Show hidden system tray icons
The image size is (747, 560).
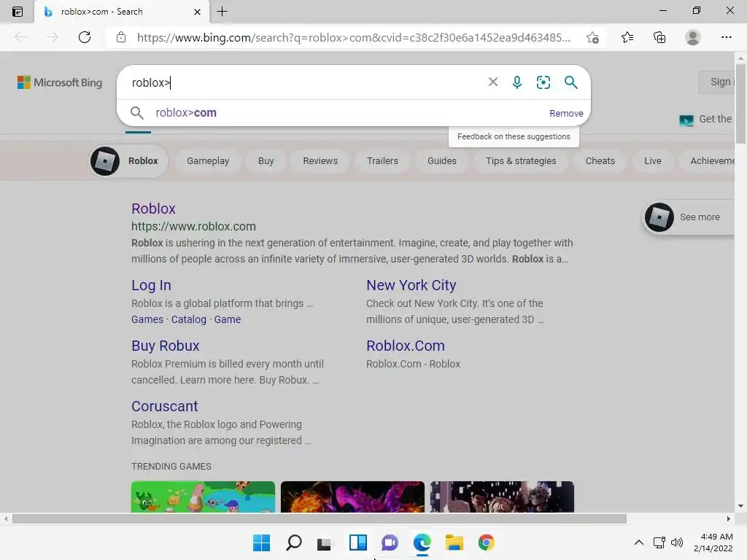coord(639,542)
